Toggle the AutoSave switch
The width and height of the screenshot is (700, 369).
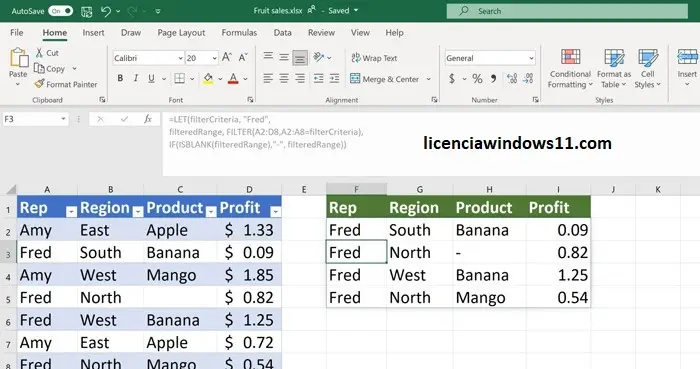click(x=60, y=11)
